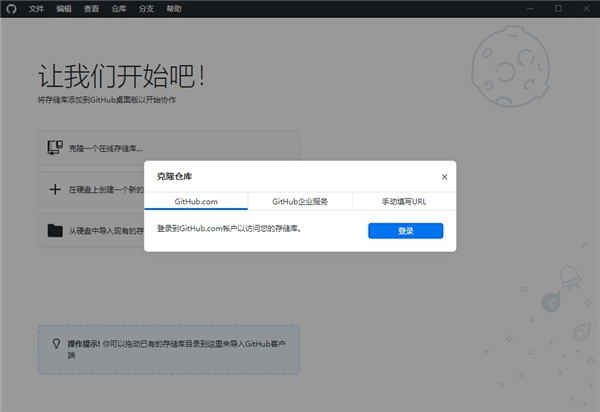This screenshot has width=600, height=412.
Task: Close the GitHub Desktop window
Action: click(x=586, y=8)
